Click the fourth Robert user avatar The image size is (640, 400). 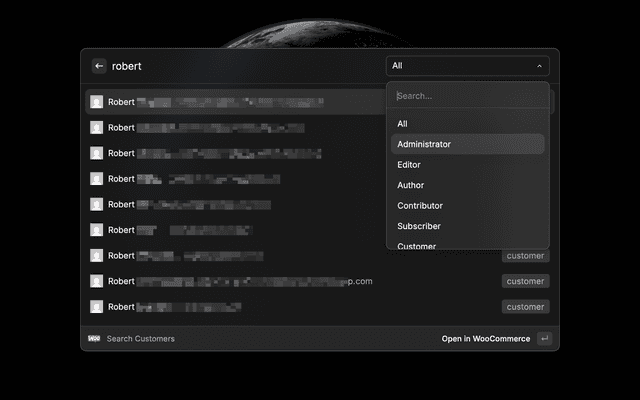(97, 179)
